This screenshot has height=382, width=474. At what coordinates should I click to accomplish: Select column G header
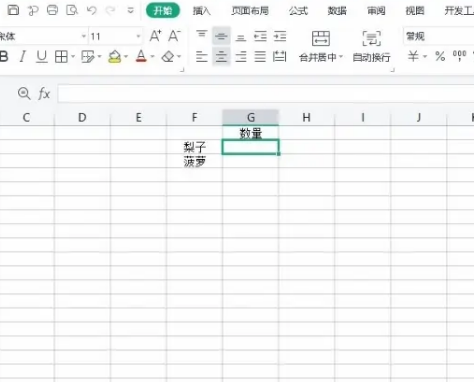(x=251, y=117)
